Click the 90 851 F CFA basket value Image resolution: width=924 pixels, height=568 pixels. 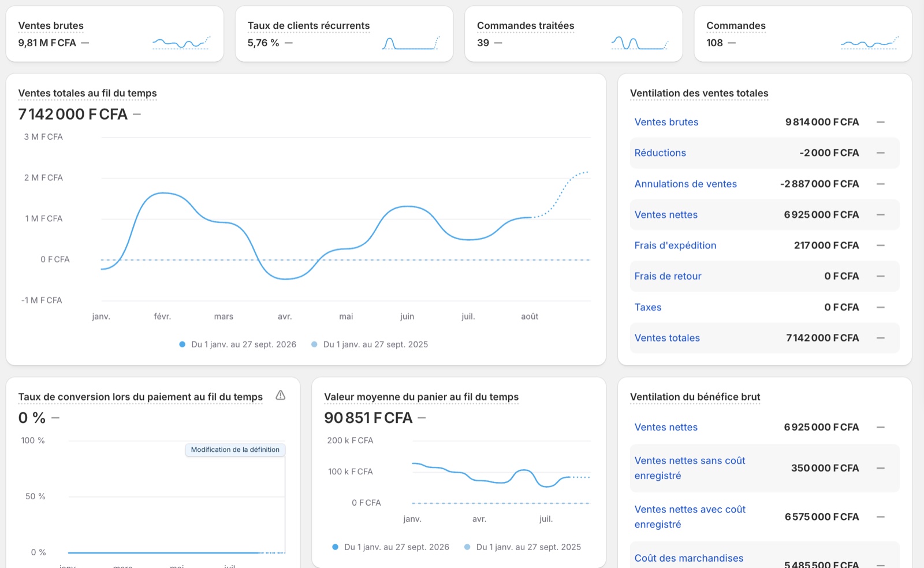point(368,418)
